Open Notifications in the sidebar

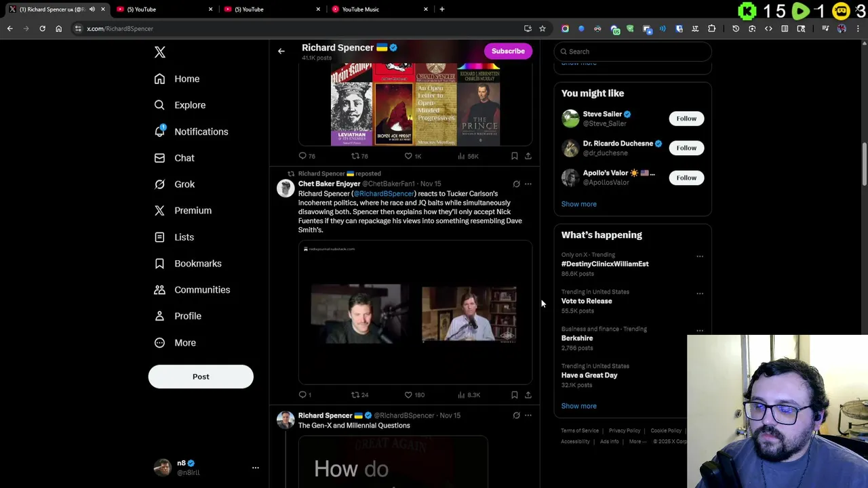tap(191, 131)
